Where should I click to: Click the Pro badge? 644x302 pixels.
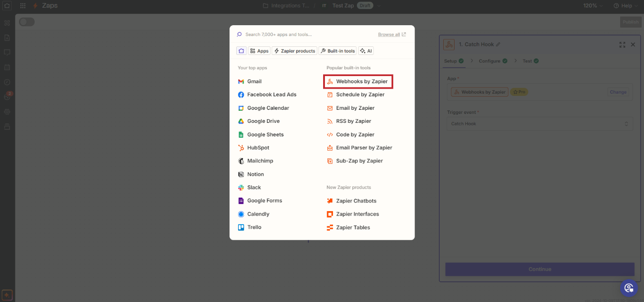[519, 92]
